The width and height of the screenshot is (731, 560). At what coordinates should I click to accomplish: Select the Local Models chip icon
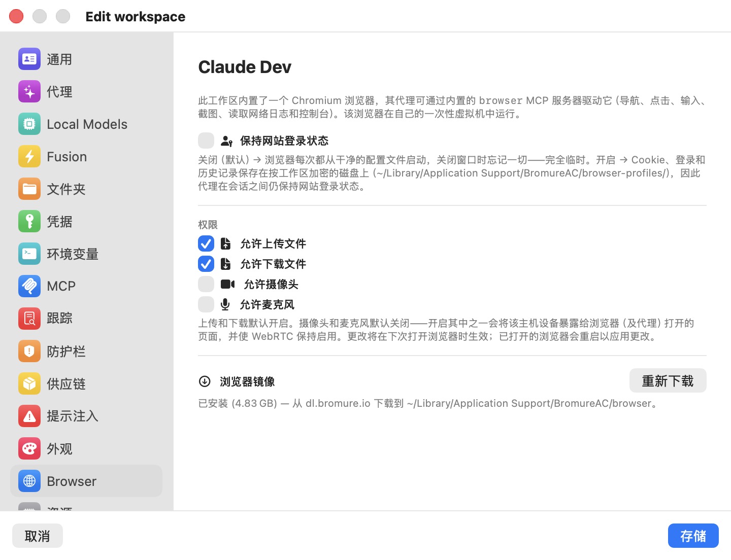tap(29, 124)
